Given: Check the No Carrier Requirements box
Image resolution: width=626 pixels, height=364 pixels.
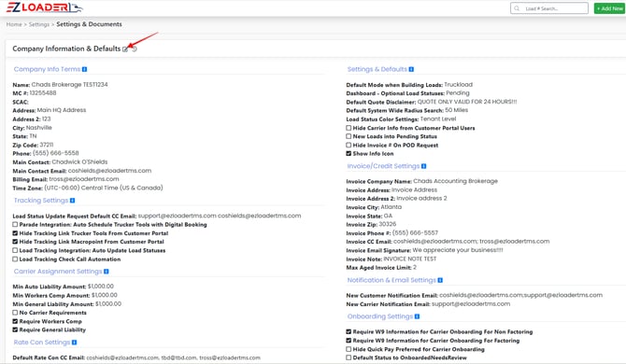Looking at the screenshot, I should pos(15,313).
